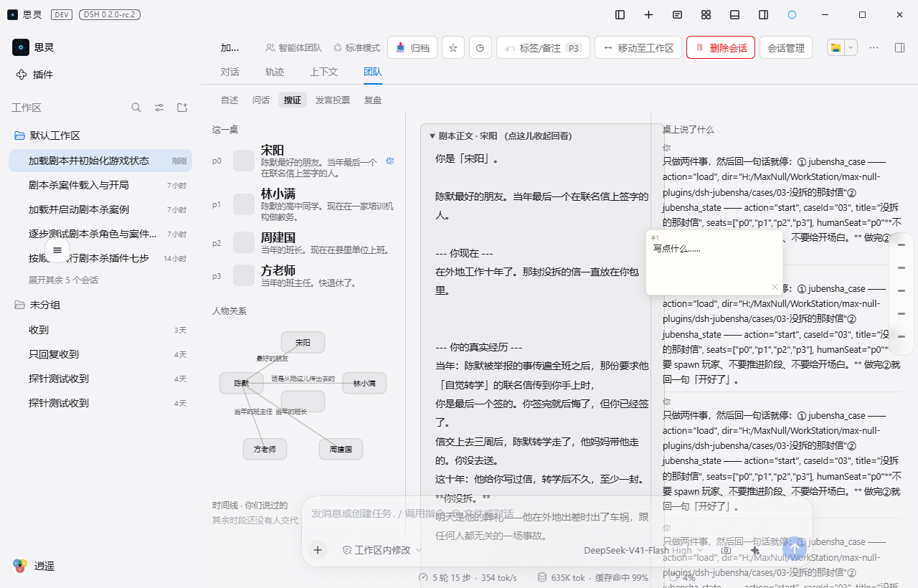Star this conversation as favorite
The width and height of the screenshot is (918, 588).
coord(453,47)
